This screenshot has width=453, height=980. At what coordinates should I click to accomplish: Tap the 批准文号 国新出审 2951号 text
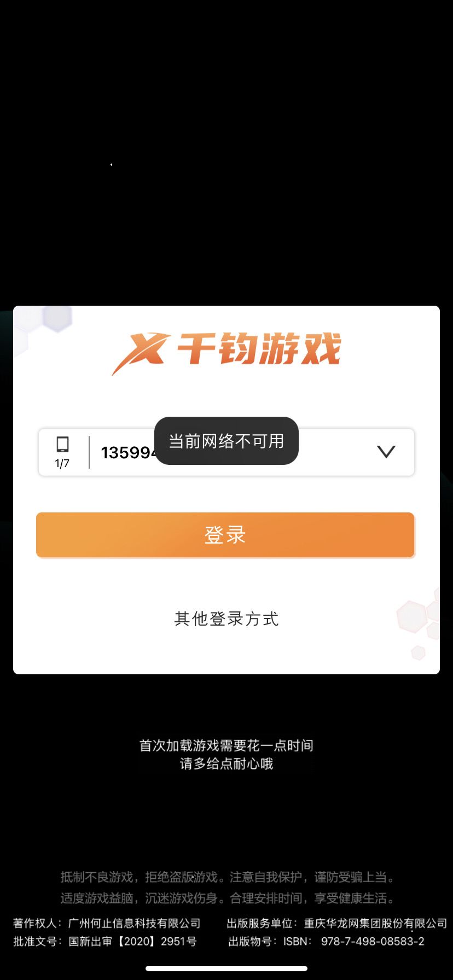tap(105, 941)
